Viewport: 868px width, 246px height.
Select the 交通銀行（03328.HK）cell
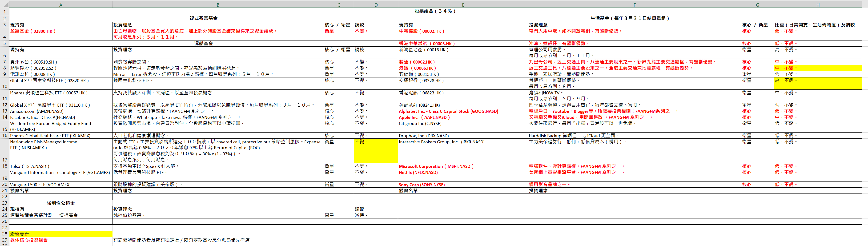pos(463,83)
